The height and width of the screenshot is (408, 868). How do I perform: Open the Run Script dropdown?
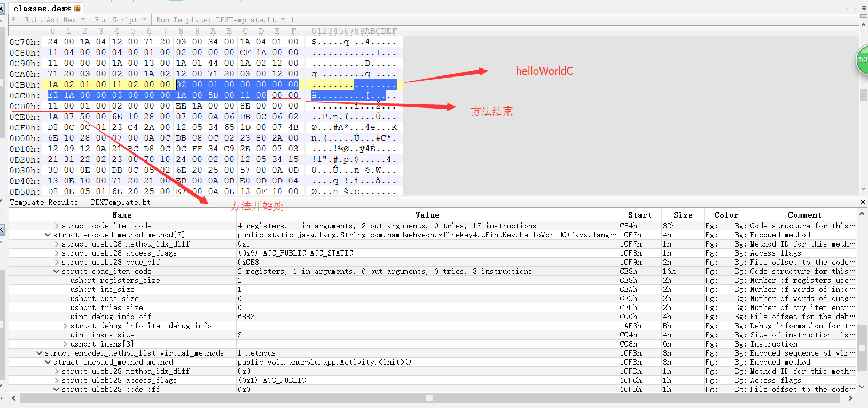click(x=120, y=20)
